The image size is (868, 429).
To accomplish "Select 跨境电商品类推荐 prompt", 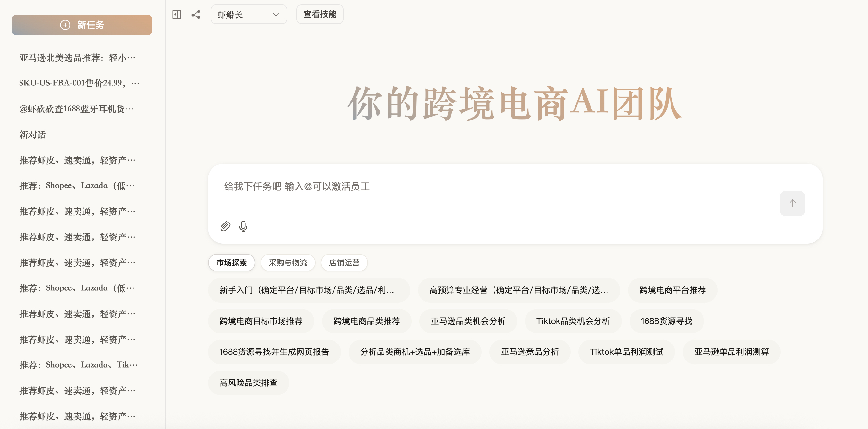I will (366, 321).
